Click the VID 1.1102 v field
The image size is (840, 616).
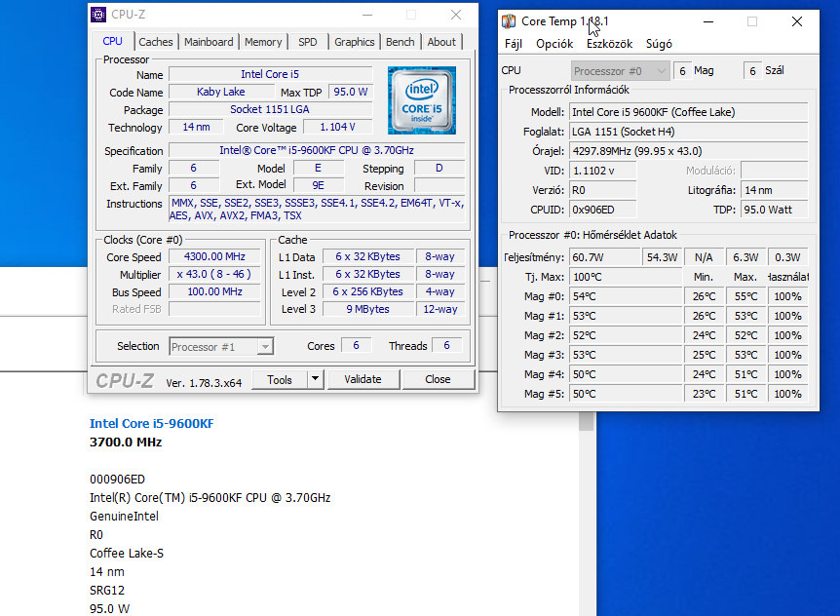(x=602, y=171)
